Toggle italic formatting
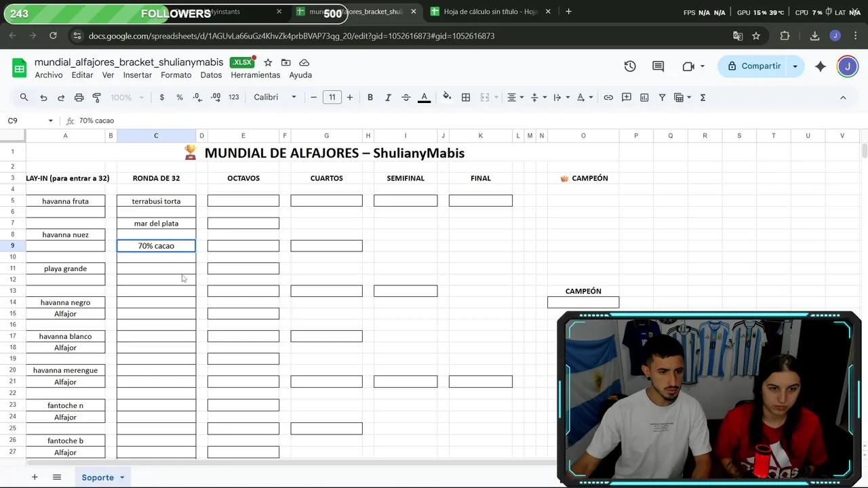The height and width of the screenshot is (488, 868). (388, 98)
